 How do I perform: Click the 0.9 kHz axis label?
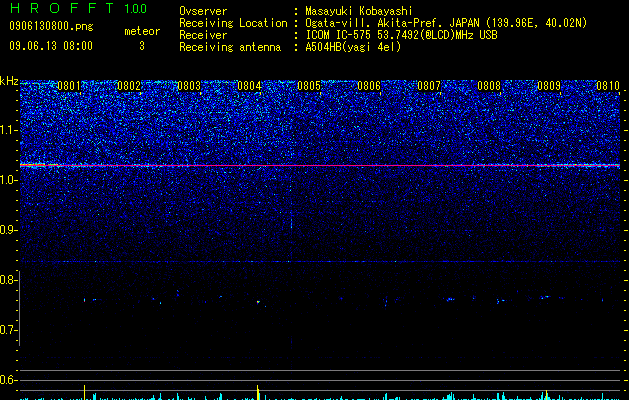8,230
